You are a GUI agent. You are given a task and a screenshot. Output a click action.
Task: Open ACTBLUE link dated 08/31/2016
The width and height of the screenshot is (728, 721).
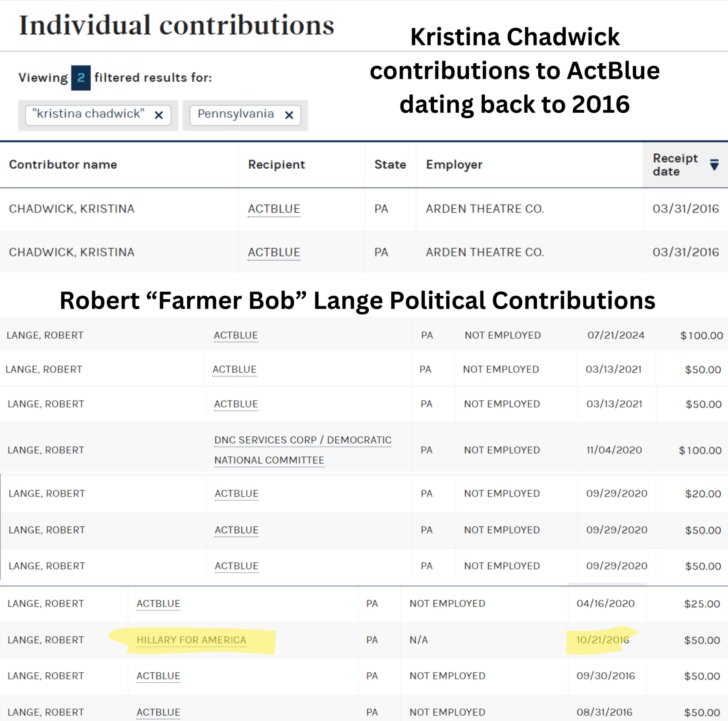point(158,712)
